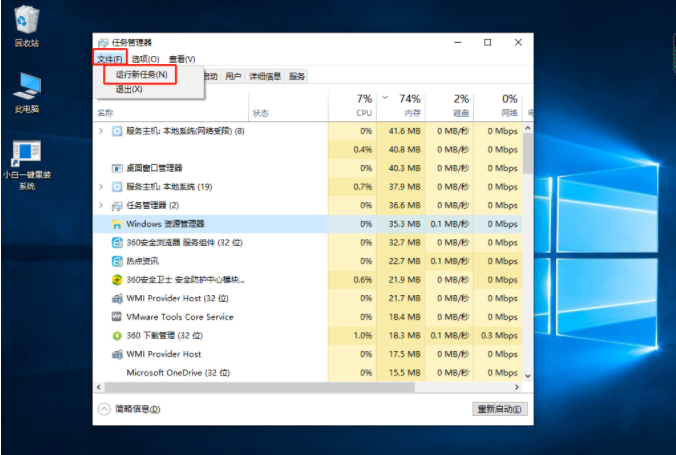Click the Windows 资源管理器 folder icon

117,224
